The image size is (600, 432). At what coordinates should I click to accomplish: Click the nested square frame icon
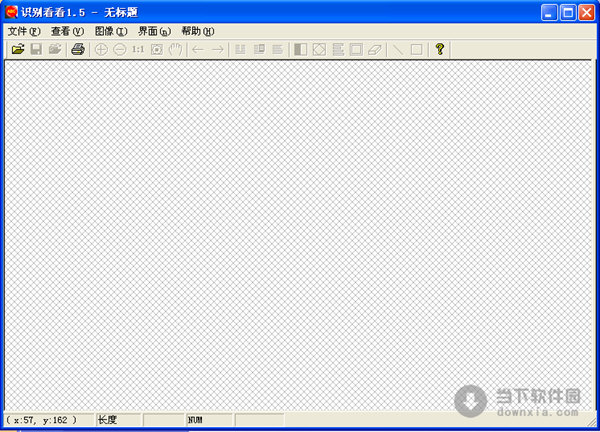pos(356,49)
